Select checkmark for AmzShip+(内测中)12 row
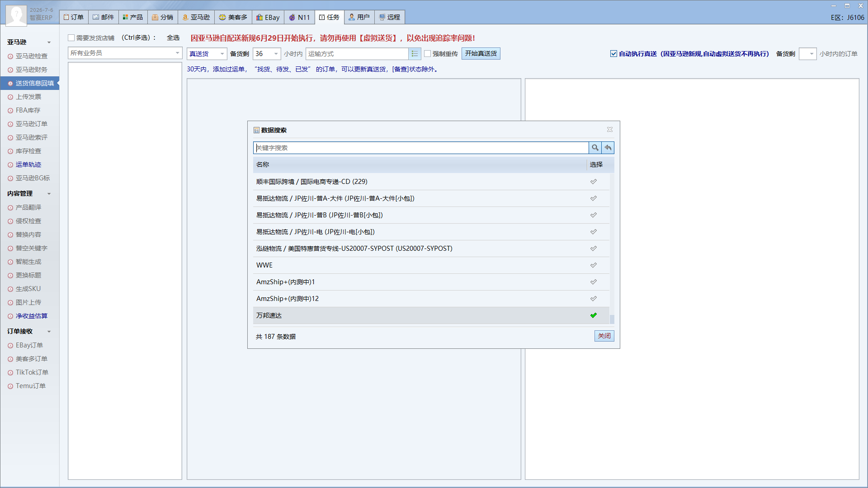This screenshot has height=488, width=868. coord(594,299)
